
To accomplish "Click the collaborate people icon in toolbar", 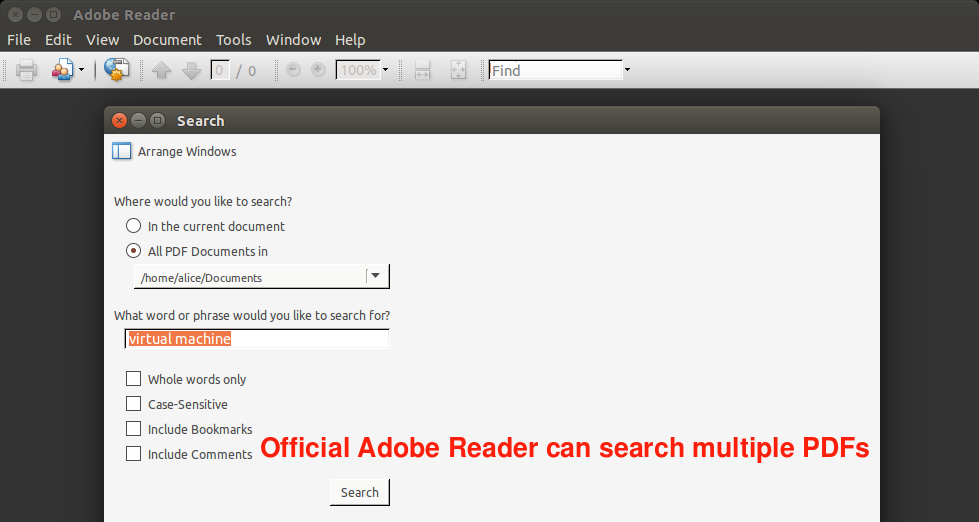I will pyautogui.click(x=63, y=70).
